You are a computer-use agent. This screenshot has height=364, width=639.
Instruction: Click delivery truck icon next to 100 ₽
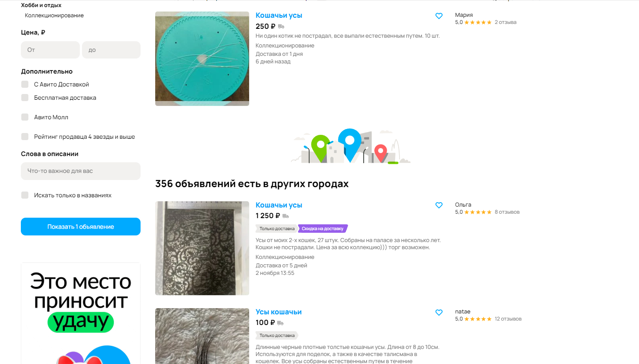click(x=280, y=323)
